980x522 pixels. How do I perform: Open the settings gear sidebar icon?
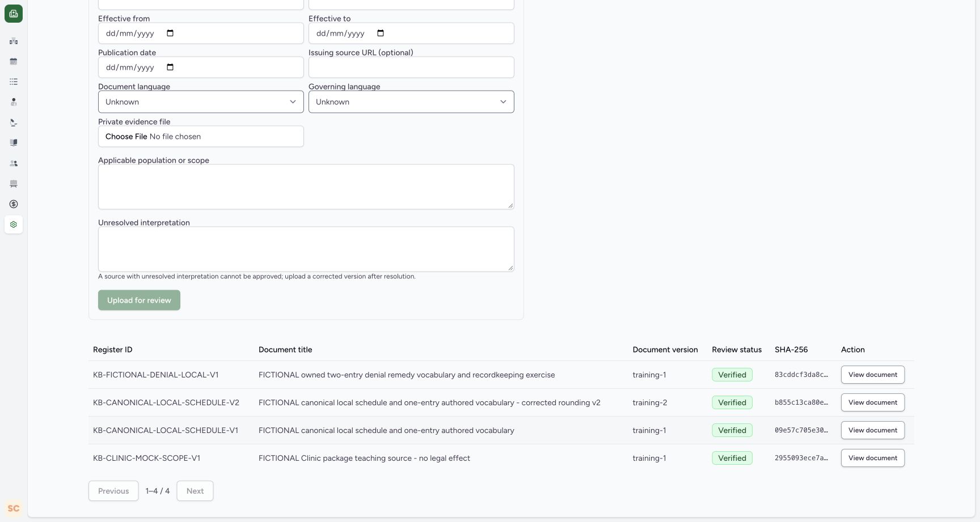coord(14,224)
